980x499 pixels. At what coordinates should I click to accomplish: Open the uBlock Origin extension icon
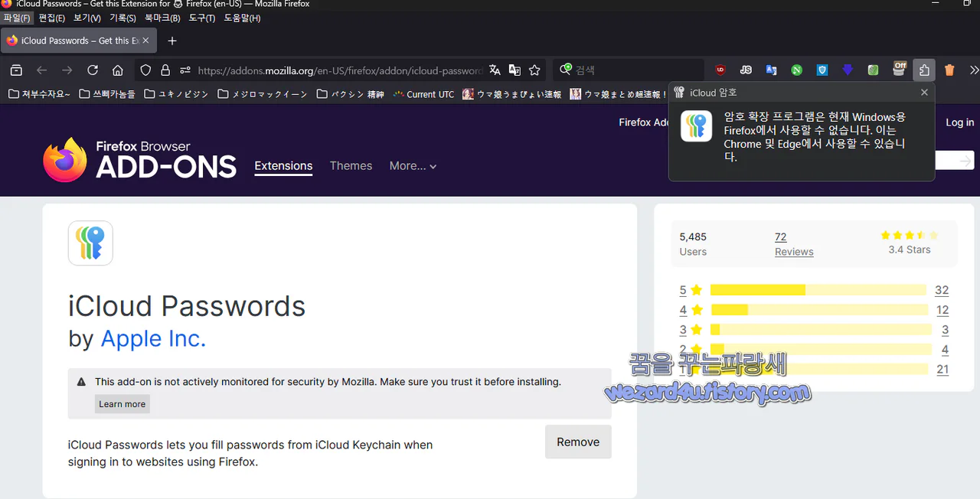pyautogui.click(x=720, y=70)
